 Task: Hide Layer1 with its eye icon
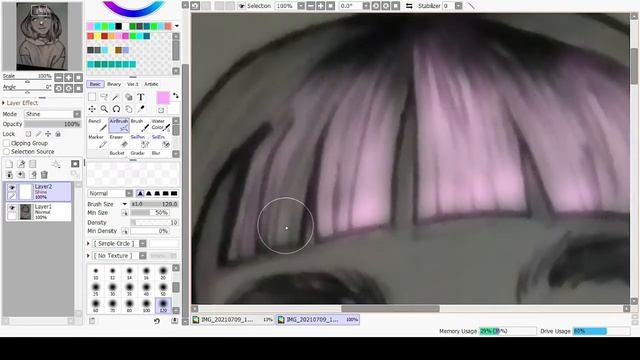click(12, 207)
